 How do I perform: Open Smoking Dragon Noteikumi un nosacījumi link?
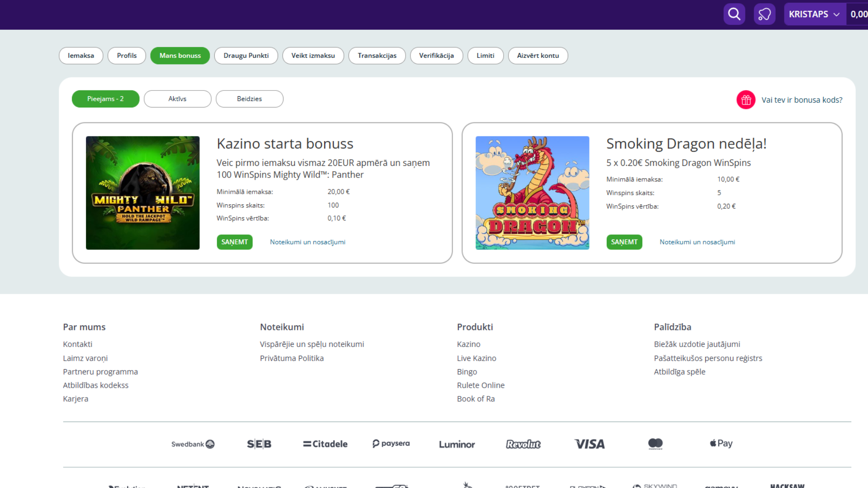[697, 242]
